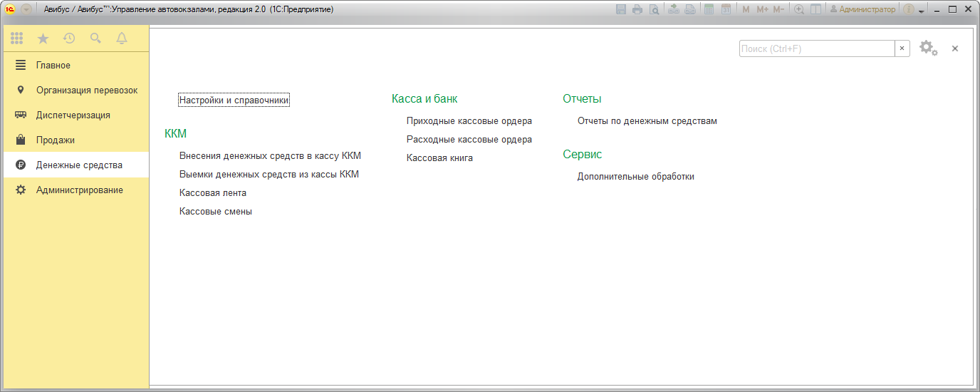Click the sidebar magnifier search icon

pyautogui.click(x=95, y=38)
